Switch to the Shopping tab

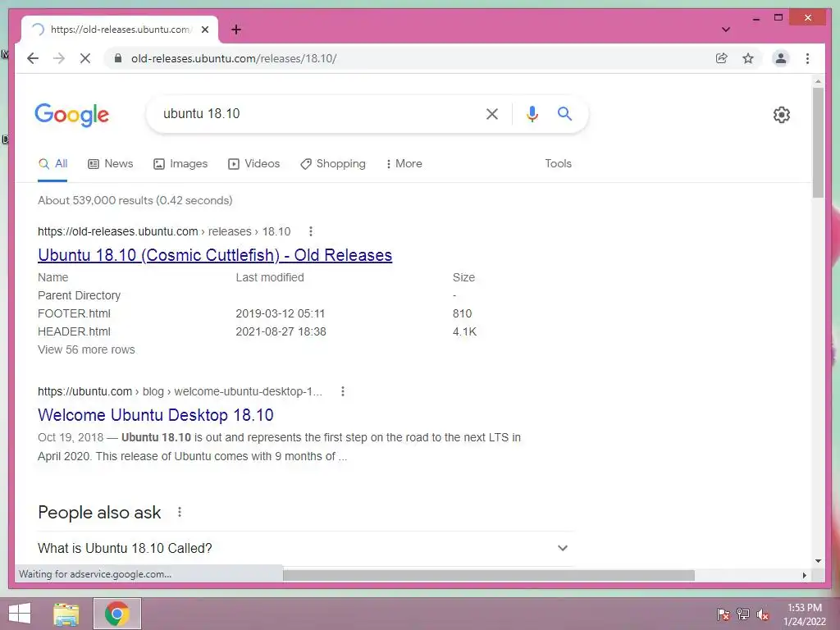[333, 164]
